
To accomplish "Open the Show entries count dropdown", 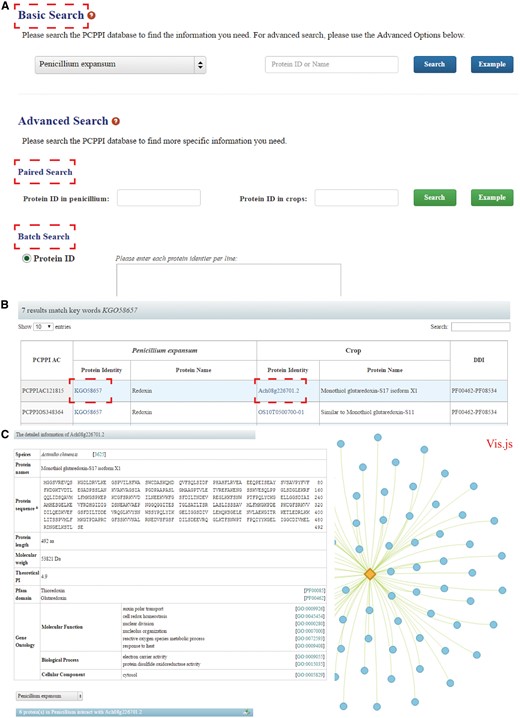I will 43,326.
